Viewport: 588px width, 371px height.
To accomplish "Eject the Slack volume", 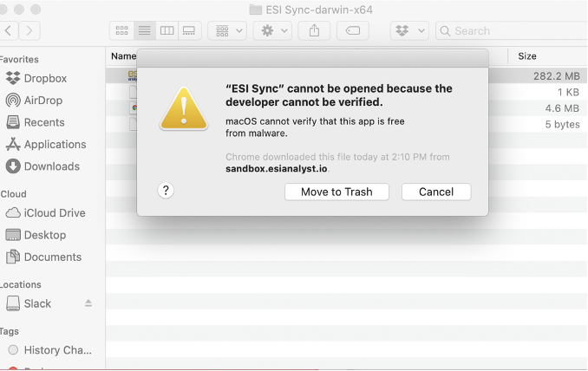I will pyautogui.click(x=88, y=303).
